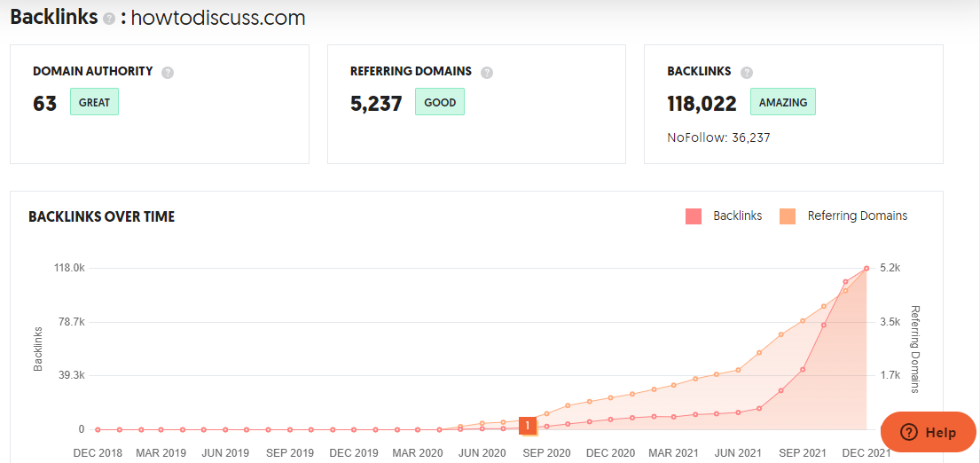Viewport: 980px width, 463px height.
Task: Click the AMAZING backlinks badge
Action: pyautogui.click(x=783, y=102)
